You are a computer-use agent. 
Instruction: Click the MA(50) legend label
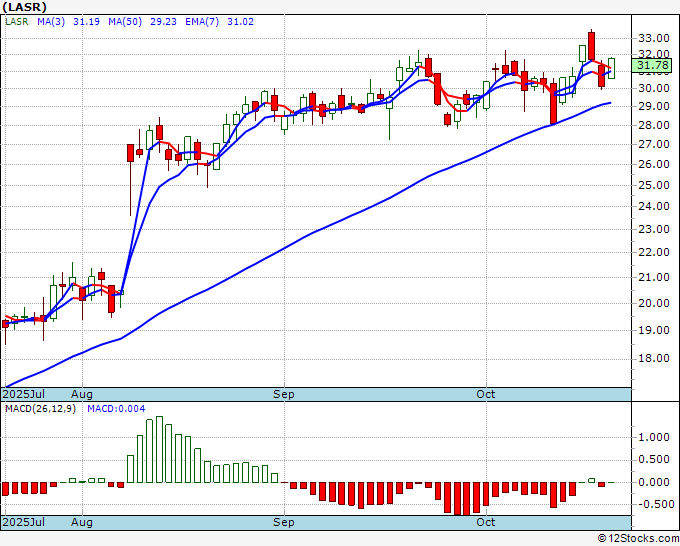[125, 22]
